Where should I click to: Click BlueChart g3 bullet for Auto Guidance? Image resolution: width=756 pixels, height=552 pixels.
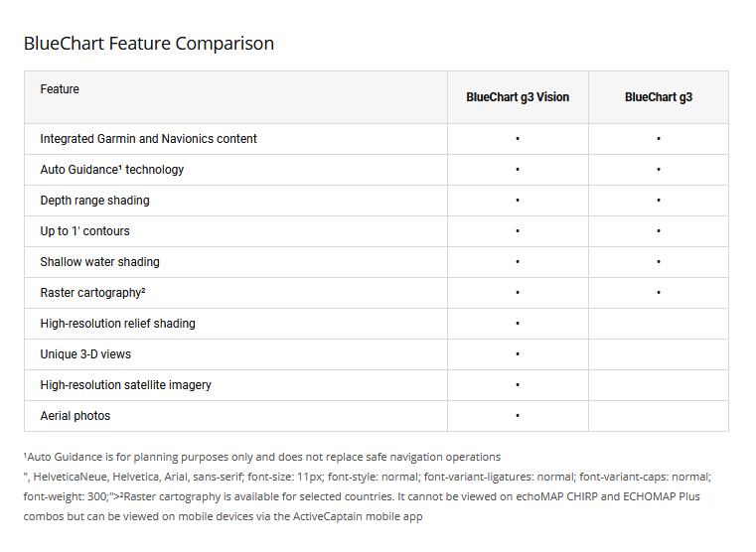click(x=659, y=170)
